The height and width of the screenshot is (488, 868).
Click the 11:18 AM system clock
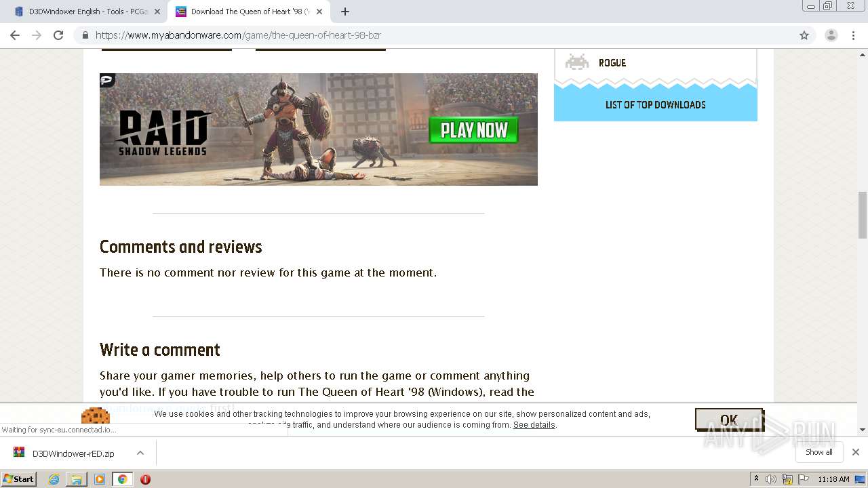click(833, 479)
